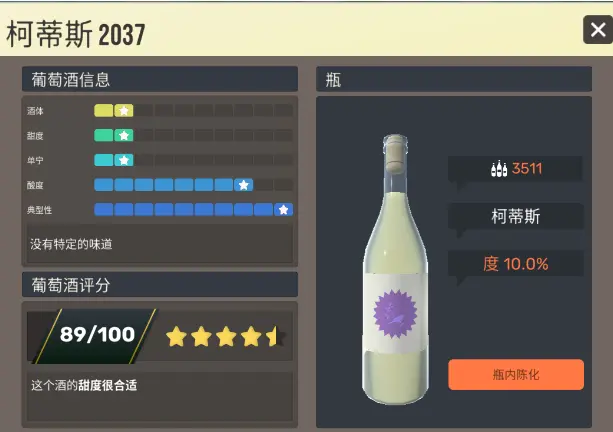613x432 pixels.
Task: Click the first yellow 酒体 bar segment
Action: (x=104, y=111)
